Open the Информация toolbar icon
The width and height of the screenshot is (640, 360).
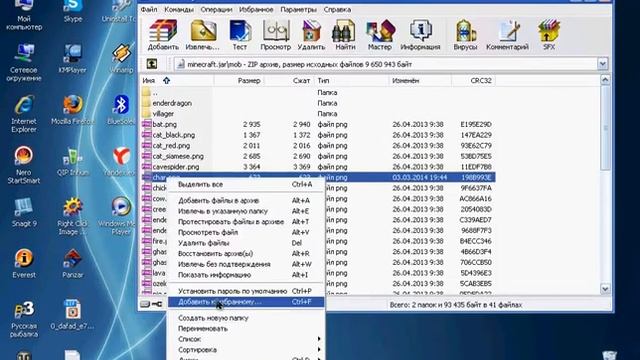(x=420, y=35)
